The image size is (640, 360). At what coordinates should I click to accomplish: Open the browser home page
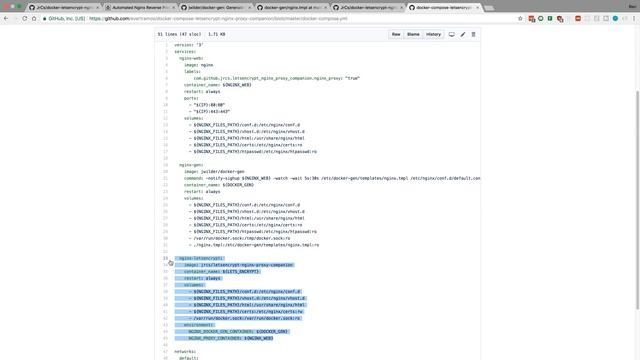click(x=34, y=18)
